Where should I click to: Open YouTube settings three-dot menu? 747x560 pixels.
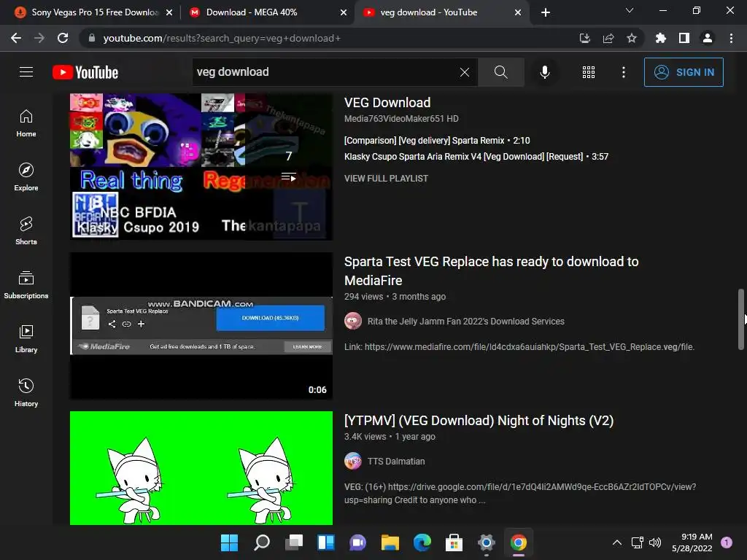[623, 72]
